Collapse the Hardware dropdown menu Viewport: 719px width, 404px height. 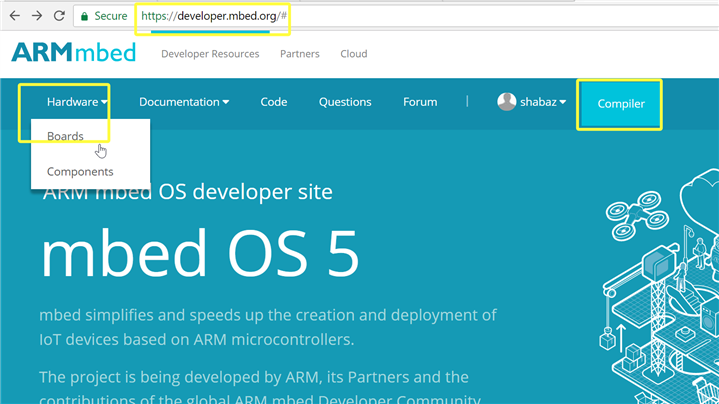[x=77, y=102]
